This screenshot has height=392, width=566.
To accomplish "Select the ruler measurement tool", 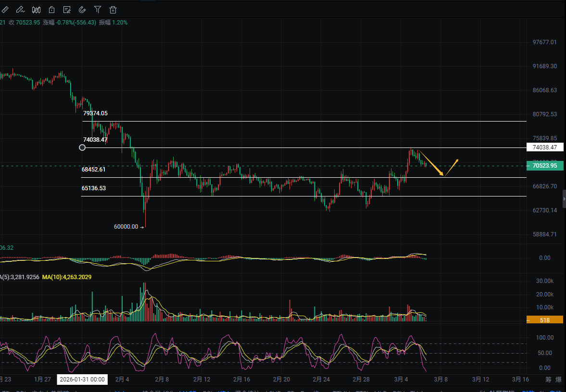I will click(5, 9).
